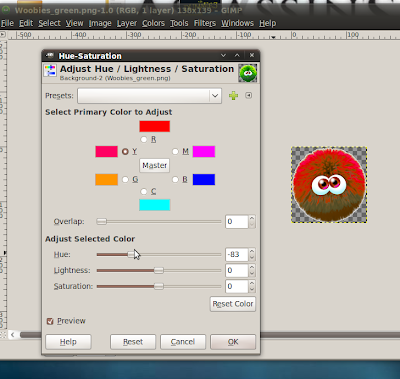Open the Select menu

tap(49, 23)
